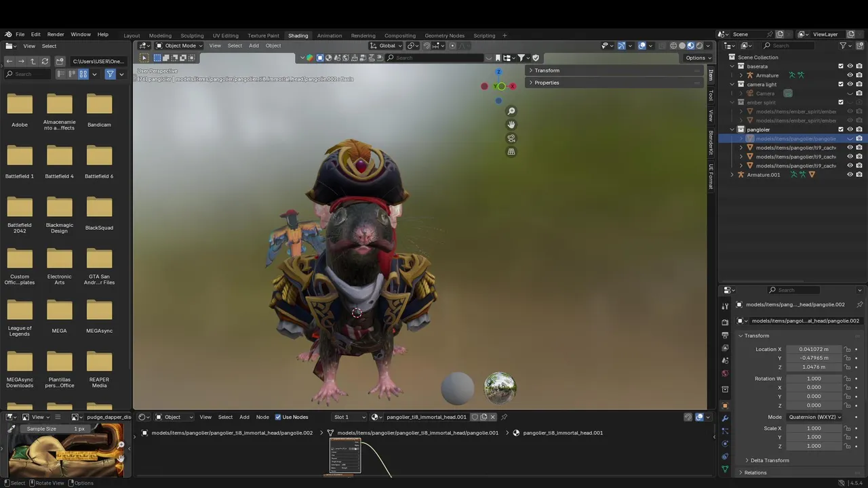868x488 pixels.
Task: Create new folder in file browser
Action: coord(60,61)
